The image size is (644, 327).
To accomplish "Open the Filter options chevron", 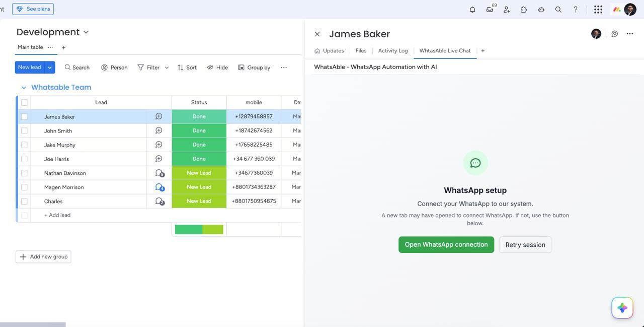I will pyautogui.click(x=167, y=67).
